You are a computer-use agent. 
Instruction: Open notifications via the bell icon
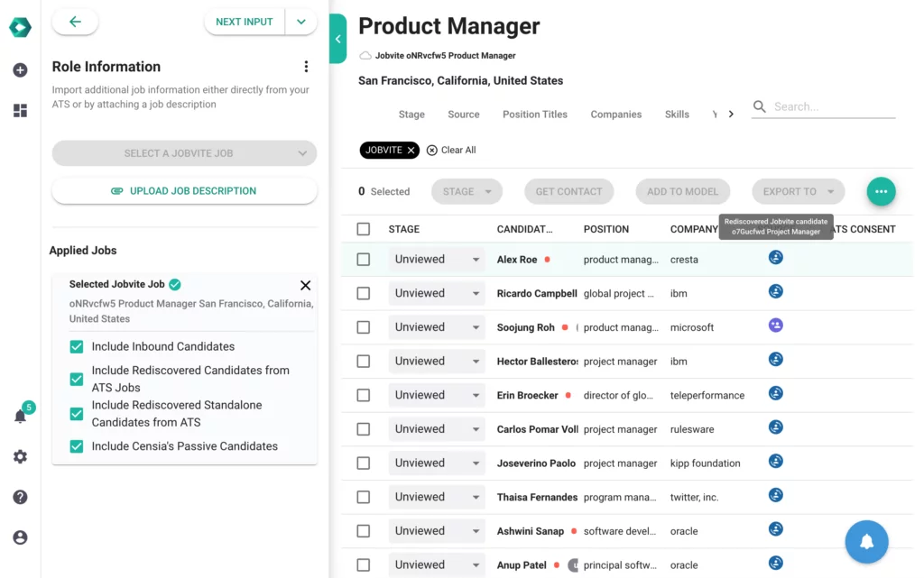(20, 417)
